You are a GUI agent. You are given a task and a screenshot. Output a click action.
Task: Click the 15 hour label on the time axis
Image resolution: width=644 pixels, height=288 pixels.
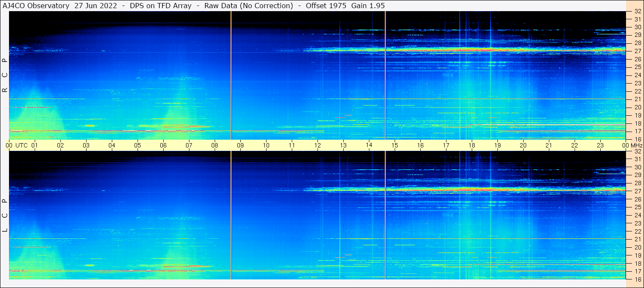(395, 145)
